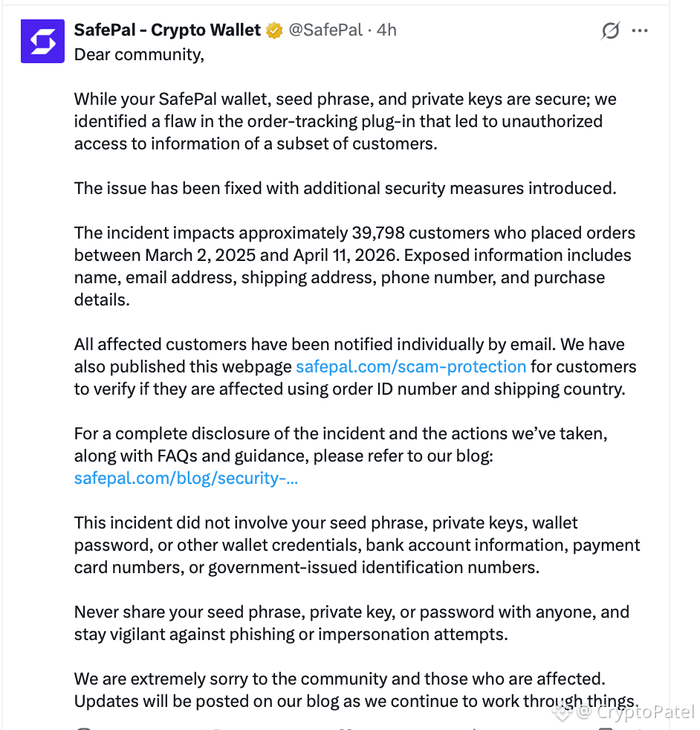700x730 pixels.
Task: Click the "issue has been fixed" sentence
Action: (346, 189)
